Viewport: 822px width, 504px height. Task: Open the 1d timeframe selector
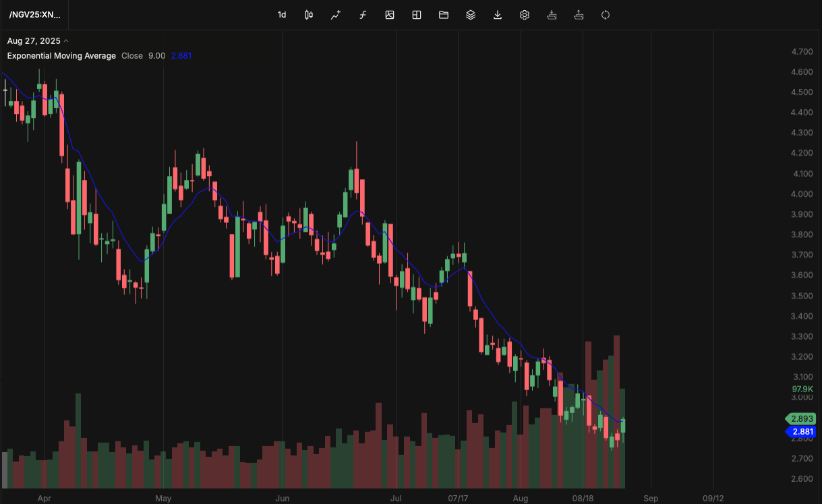(282, 15)
